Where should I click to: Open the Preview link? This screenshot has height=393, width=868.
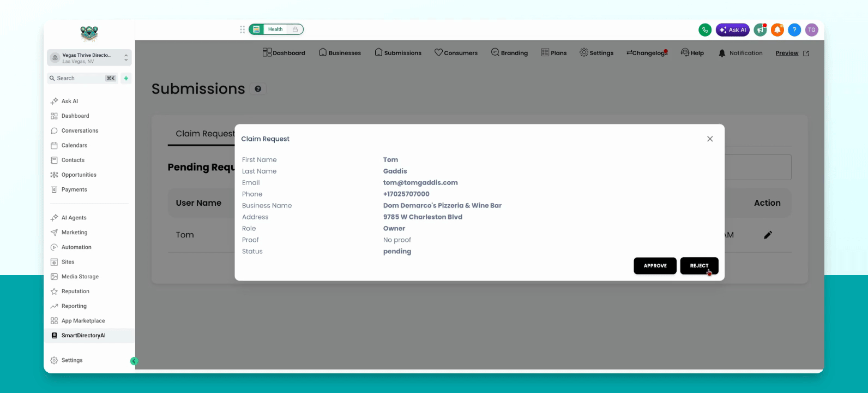pyautogui.click(x=792, y=53)
